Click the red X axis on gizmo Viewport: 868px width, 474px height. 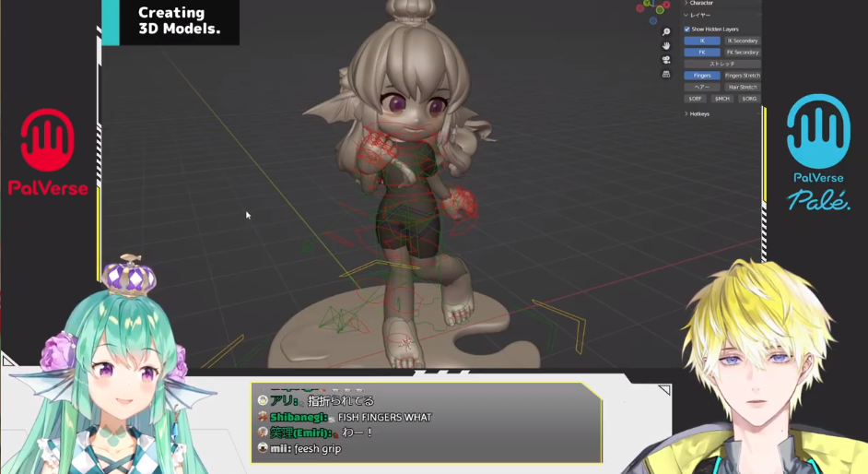666,5
